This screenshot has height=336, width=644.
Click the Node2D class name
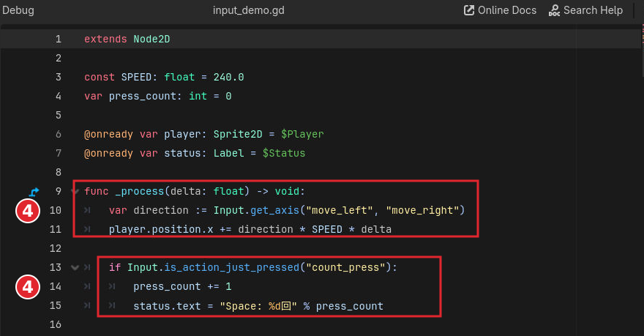pyautogui.click(x=151, y=39)
